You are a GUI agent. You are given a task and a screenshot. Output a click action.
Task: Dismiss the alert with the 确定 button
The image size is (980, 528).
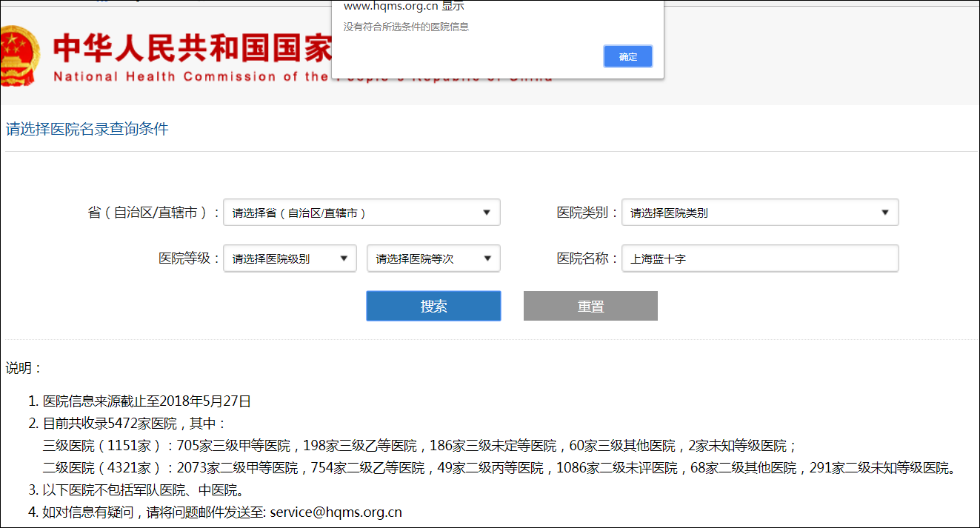tap(627, 56)
